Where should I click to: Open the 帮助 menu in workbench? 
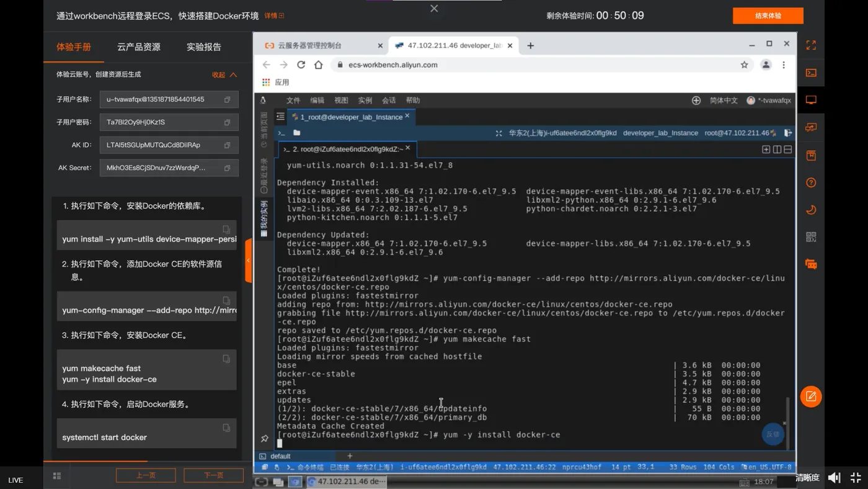click(413, 101)
